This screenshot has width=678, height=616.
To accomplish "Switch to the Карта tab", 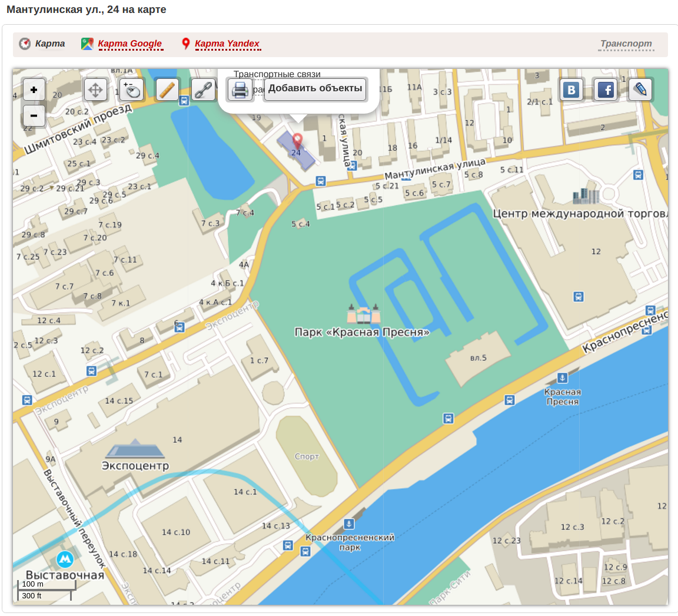I will tap(49, 44).
